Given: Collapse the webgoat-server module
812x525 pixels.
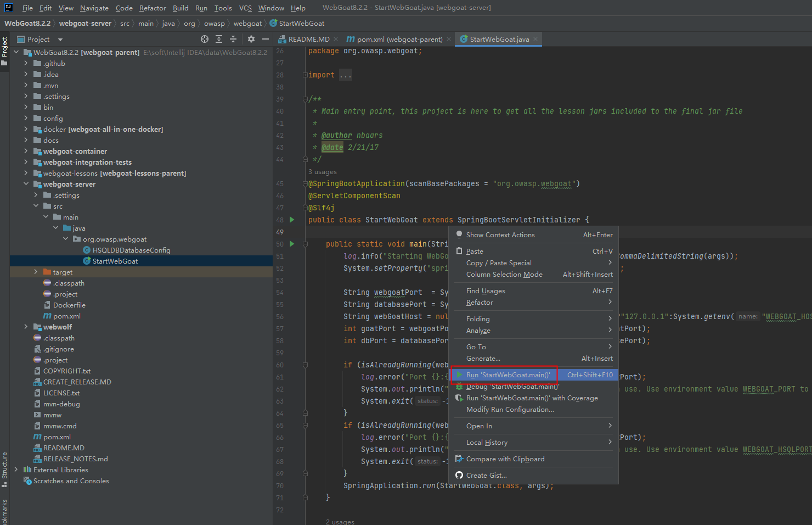Looking at the screenshot, I should pyautogui.click(x=26, y=185).
